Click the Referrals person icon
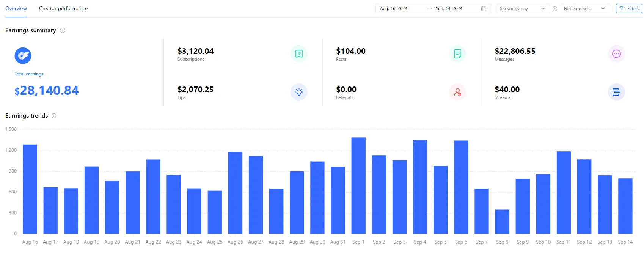Screen dimensions: 644x253 point(457,92)
